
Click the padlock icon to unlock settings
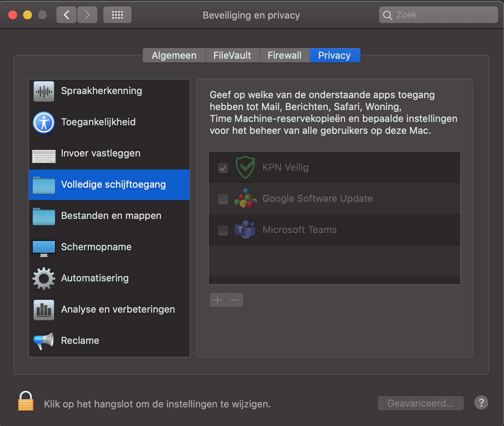(26, 401)
